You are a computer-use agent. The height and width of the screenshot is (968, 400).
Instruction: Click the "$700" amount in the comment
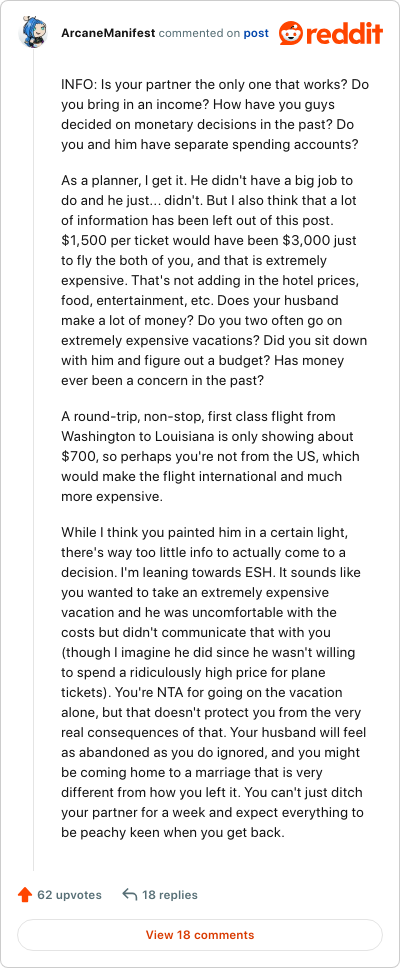pyautogui.click(x=76, y=456)
